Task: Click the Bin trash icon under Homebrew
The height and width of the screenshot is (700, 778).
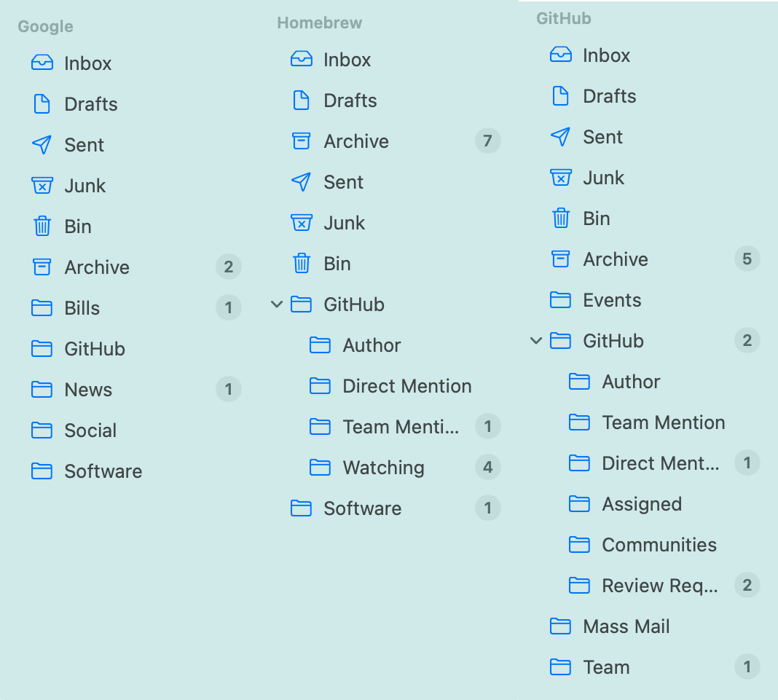Action: pyautogui.click(x=301, y=264)
